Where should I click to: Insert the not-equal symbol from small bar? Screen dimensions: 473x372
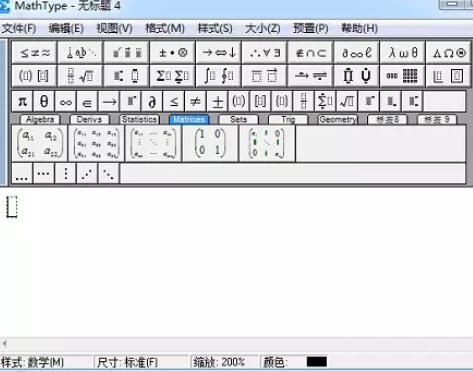[x=196, y=101]
